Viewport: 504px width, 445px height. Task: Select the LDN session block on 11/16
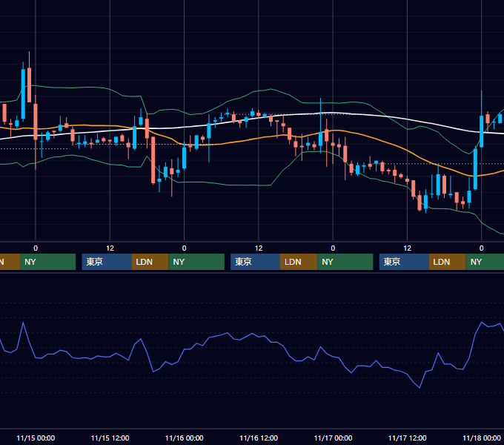tap(299, 262)
